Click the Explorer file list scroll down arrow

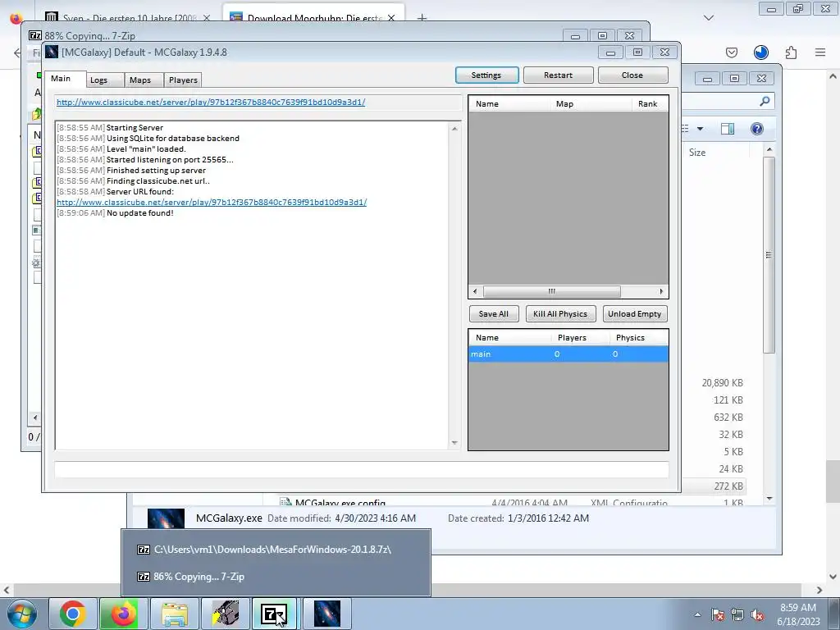click(769, 499)
